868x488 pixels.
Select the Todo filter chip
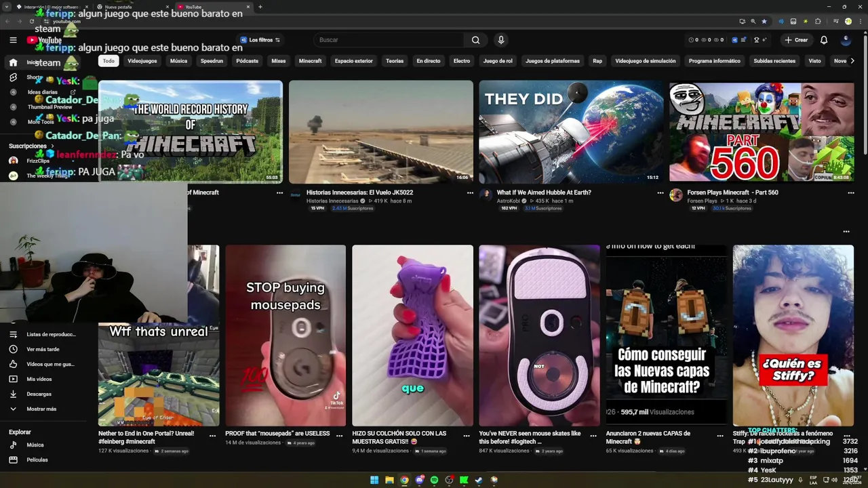point(108,61)
